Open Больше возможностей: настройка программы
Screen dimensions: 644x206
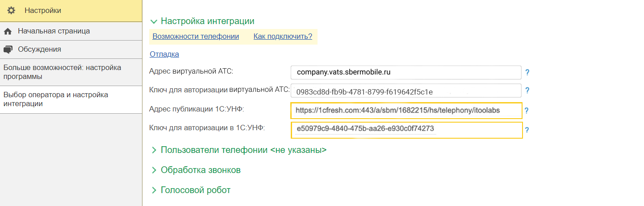click(63, 72)
